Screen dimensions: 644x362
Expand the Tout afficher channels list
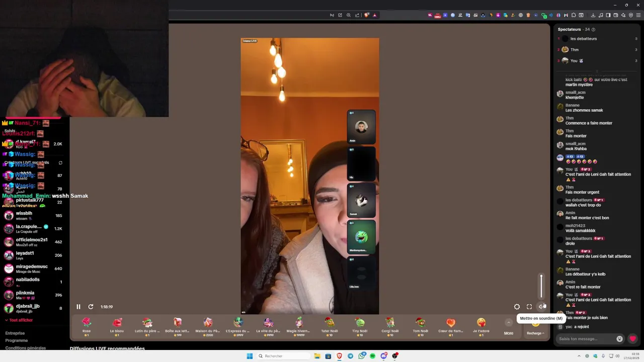point(19,320)
